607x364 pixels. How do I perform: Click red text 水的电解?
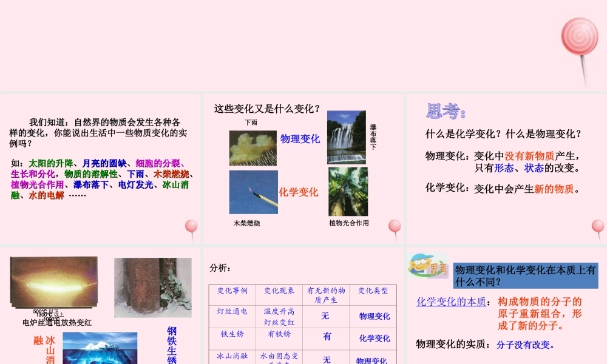coord(47,196)
